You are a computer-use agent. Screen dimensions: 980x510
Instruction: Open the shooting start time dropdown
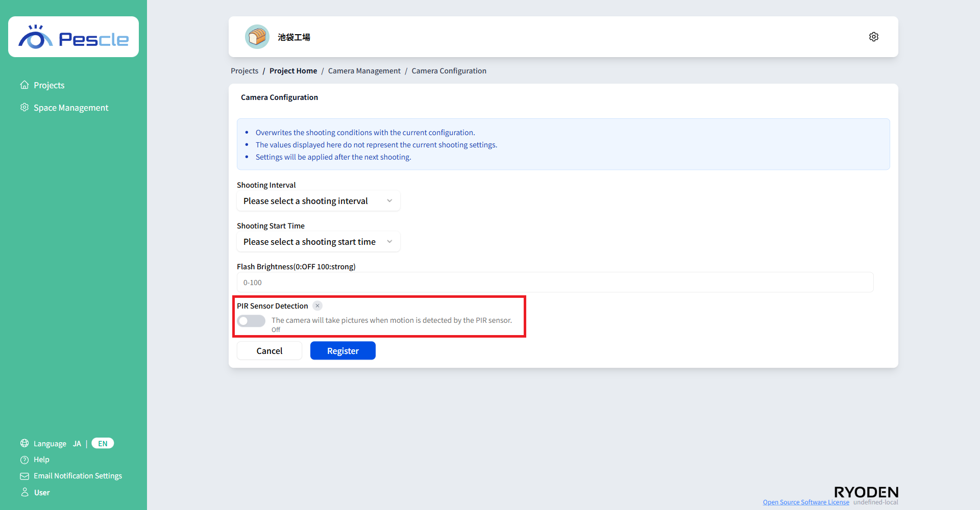click(x=317, y=241)
